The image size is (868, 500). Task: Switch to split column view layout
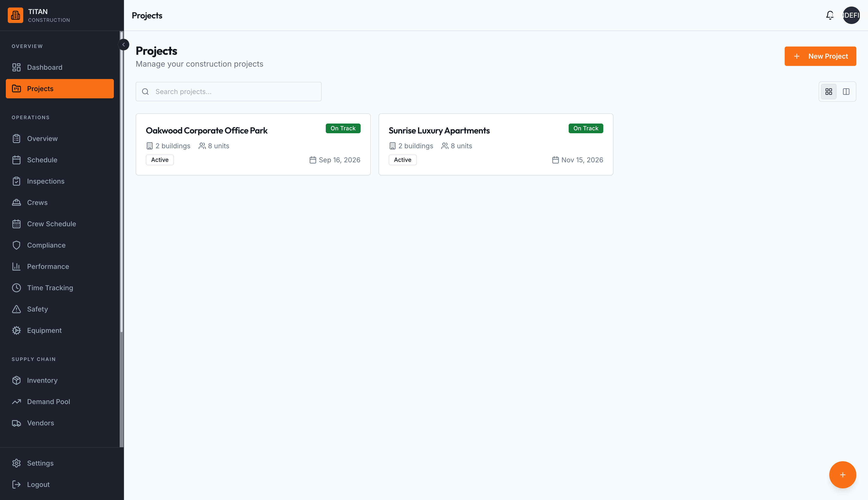pos(846,91)
